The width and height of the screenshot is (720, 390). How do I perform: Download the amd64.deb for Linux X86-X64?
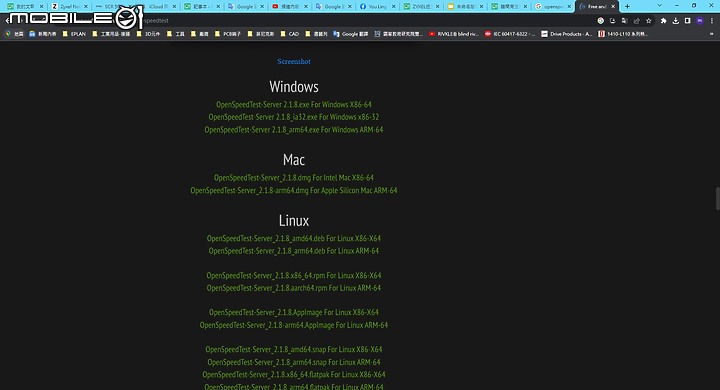click(294, 238)
